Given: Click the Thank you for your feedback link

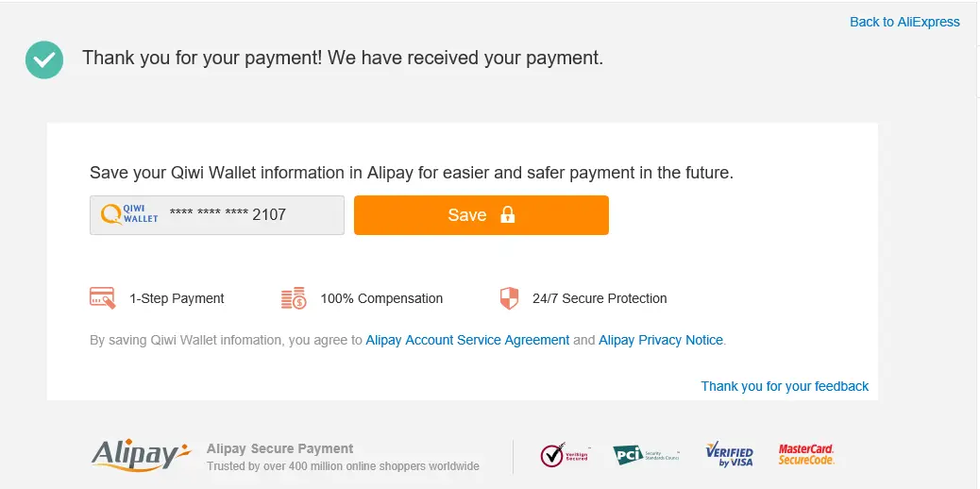Looking at the screenshot, I should 785,386.
